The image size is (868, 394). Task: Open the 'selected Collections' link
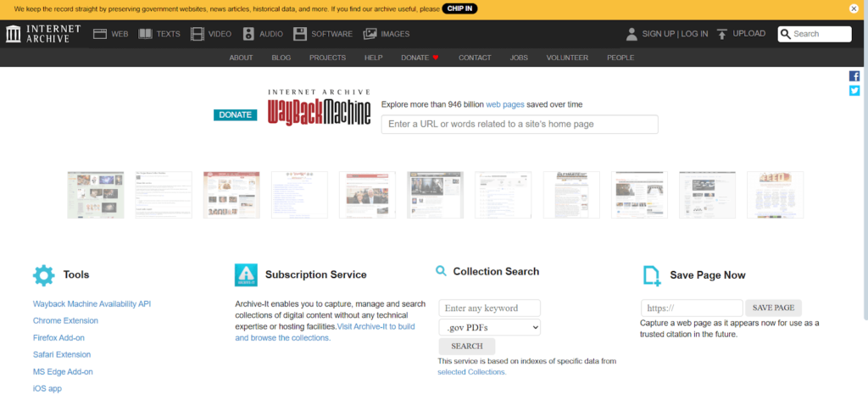pyautogui.click(x=471, y=373)
